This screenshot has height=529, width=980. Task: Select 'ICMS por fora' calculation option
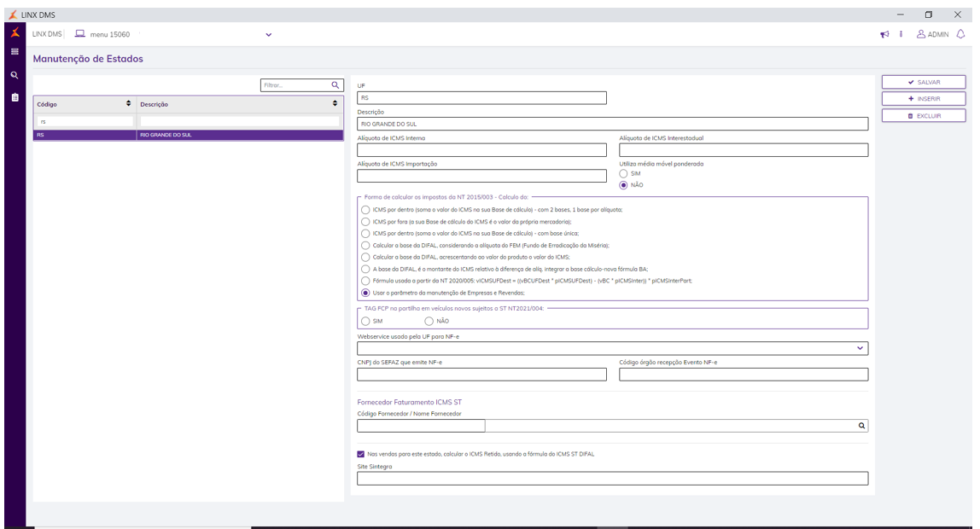tap(366, 221)
